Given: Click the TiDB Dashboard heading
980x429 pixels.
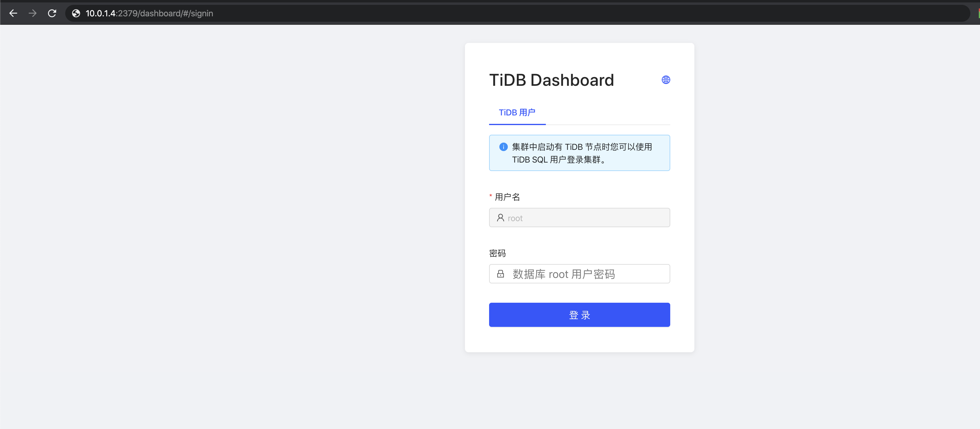Looking at the screenshot, I should (551, 80).
